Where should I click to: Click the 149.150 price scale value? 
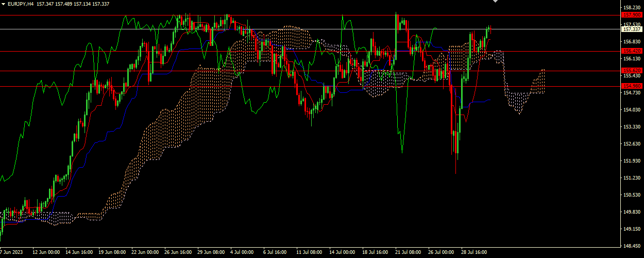click(632, 229)
